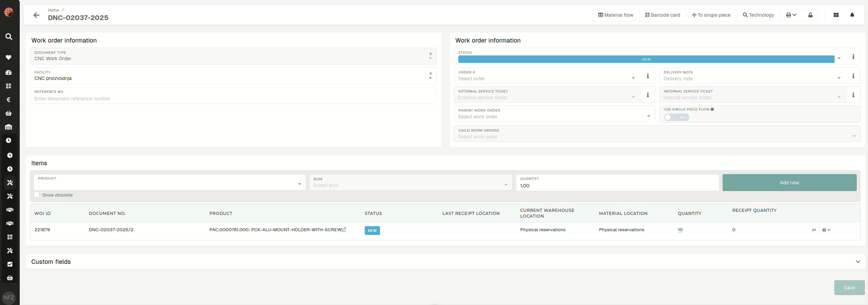Click the blue NEW status bar
This screenshot has width=868, height=305.
pyautogui.click(x=646, y=59)
